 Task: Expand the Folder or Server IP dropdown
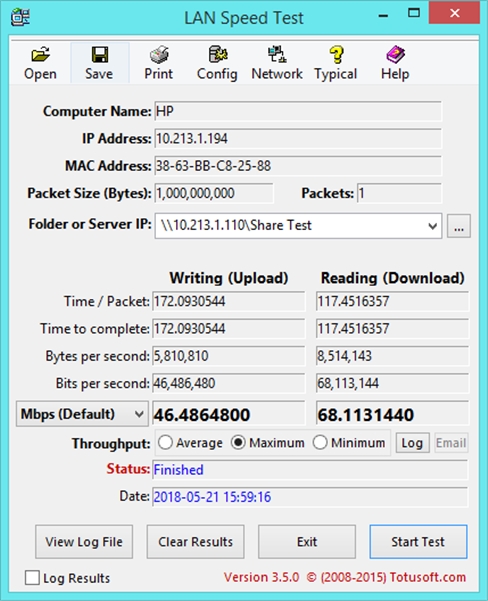click(432, 226)
